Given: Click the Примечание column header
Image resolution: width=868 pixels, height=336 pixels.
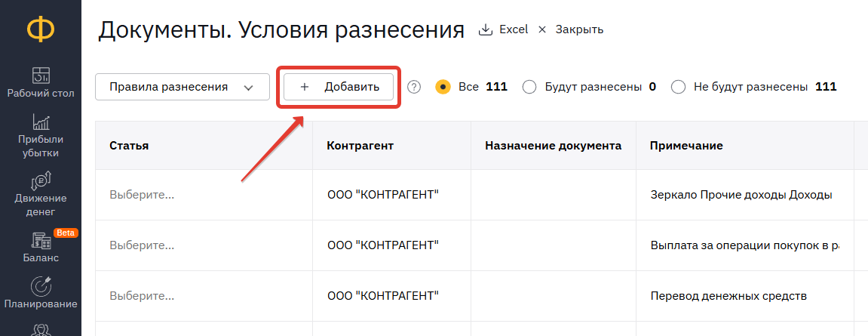Looking at the screenshot, I should (744, 146).
